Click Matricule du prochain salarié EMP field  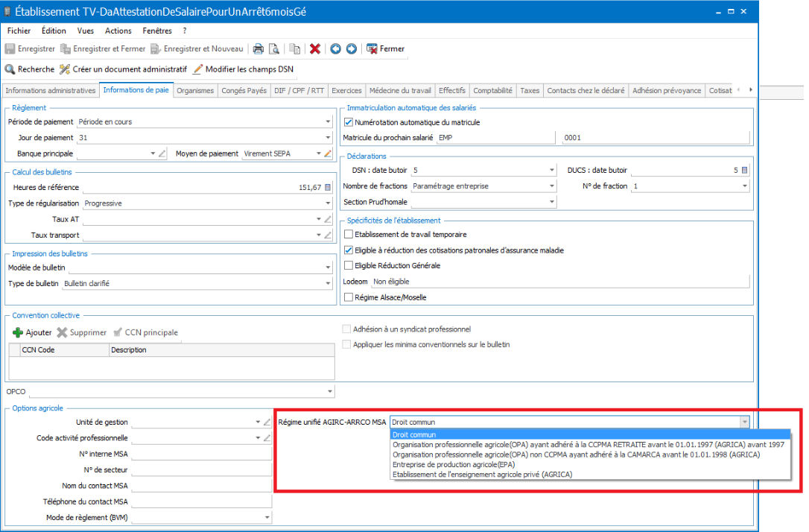(x=495, y=138)
